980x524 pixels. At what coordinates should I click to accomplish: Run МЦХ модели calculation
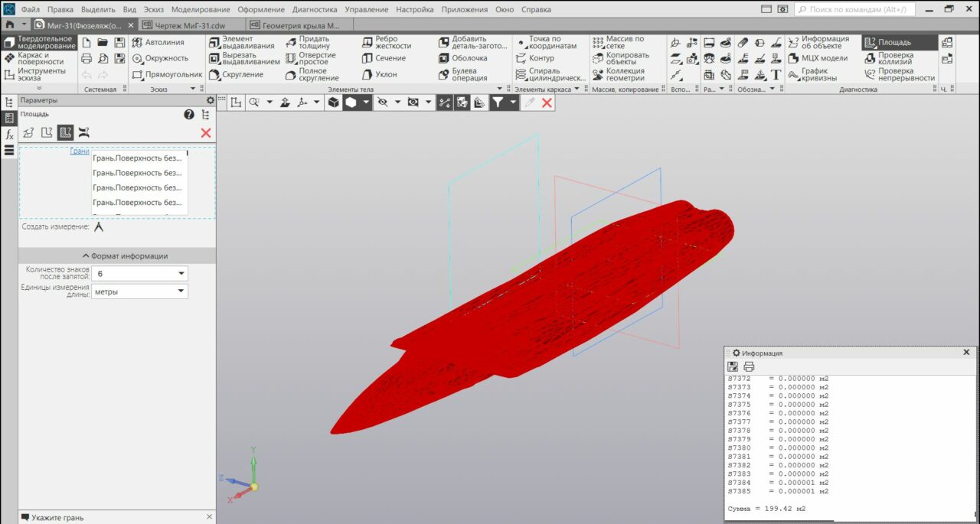(817, 58)
